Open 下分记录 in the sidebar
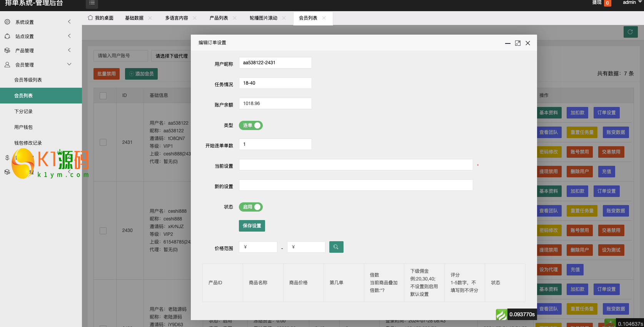 click(x=23, y=112)
